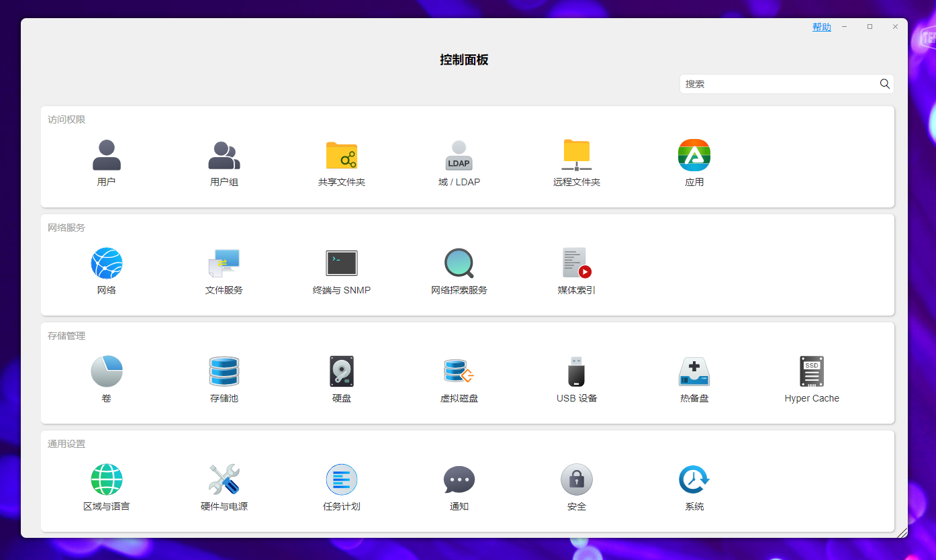Click the 存储管理 section heading
Image resolution: width=936 pixels, height=560 pixels.
coord(66,336)
